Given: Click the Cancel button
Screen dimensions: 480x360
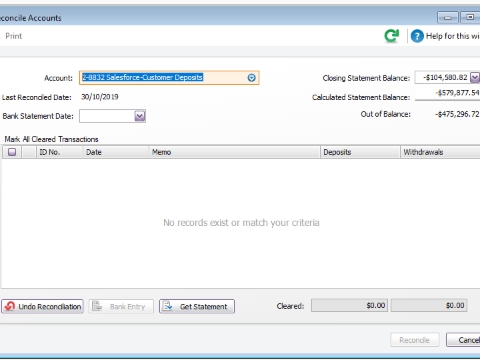Looking at the screenshot, I should pos(463,340).
